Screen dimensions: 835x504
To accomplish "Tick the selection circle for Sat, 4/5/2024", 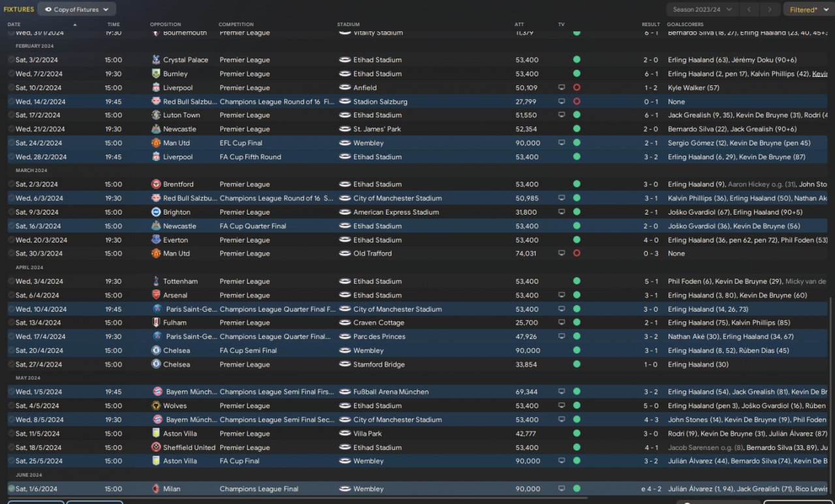I will pyautogui.click(x=11, y=406).
